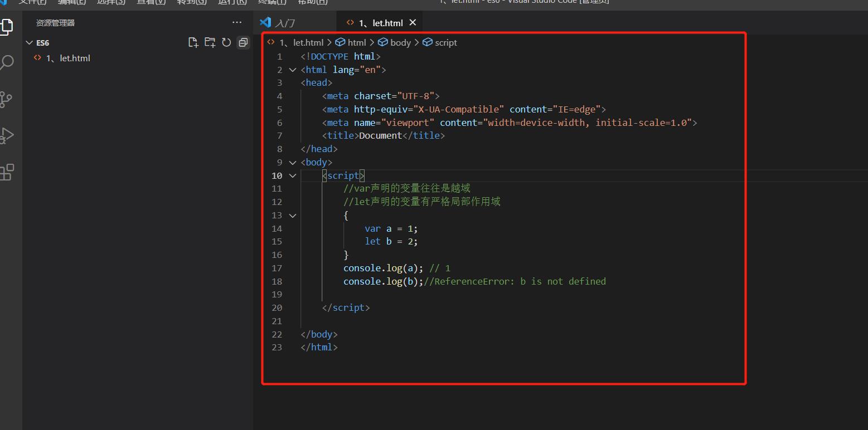Click line number 23 in the gutter
The height and width of the screenshot is (430, 868).
[277, 347]
